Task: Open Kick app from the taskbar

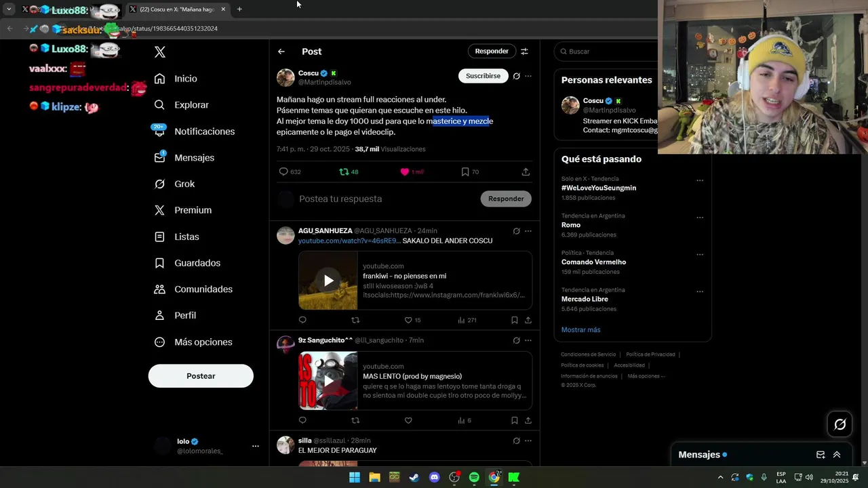Action: click(514, 478)
